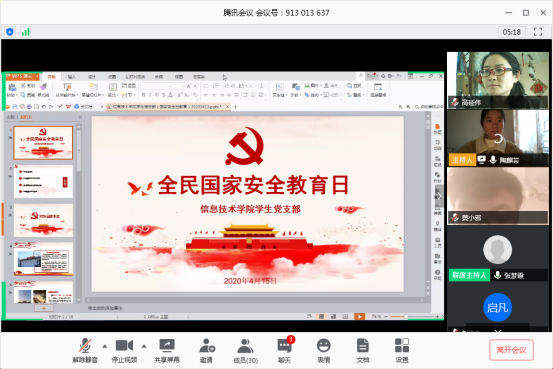
Task: Open the 文档 documents icon
Action: coord(363,350)
